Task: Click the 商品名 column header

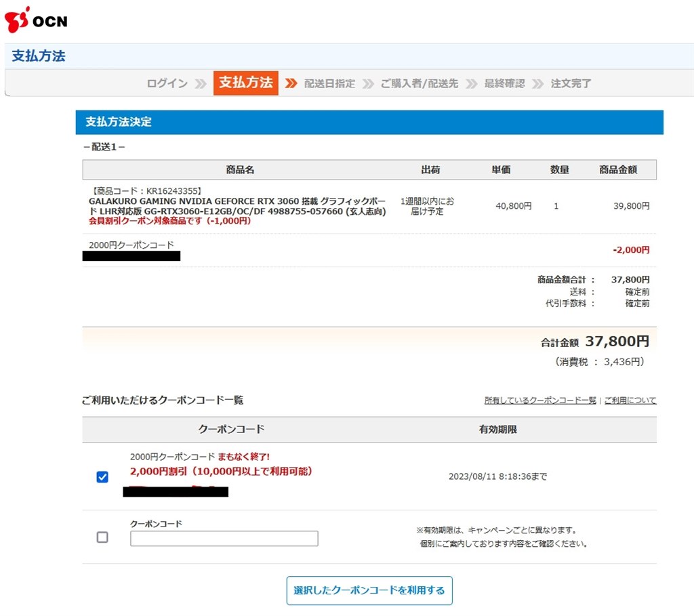Action: coord(240,170)
